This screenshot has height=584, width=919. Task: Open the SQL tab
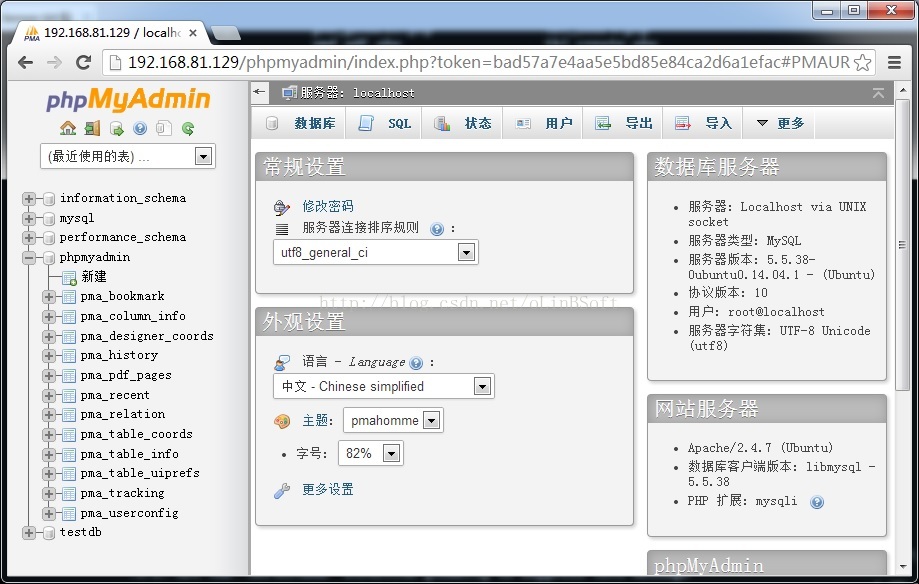pyautogui.click(x=384, y=123)
